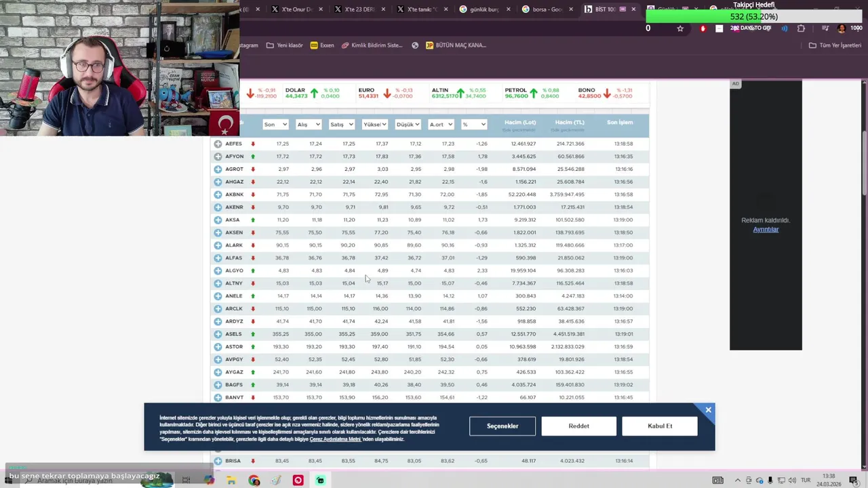Close the BİST 100 tab

pos(633,9)
